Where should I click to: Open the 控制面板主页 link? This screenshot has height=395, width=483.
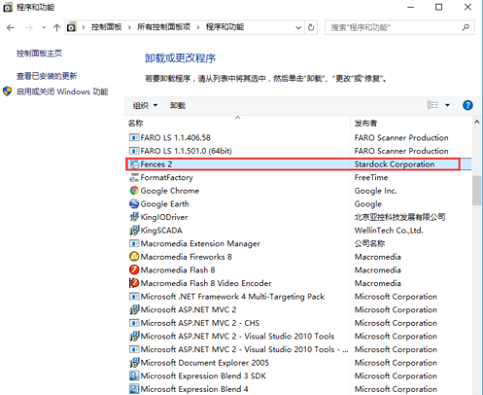(39, 53)
